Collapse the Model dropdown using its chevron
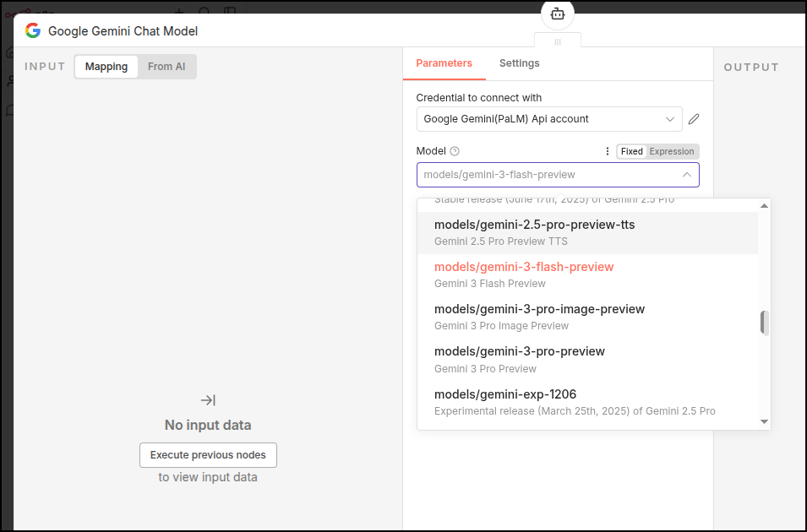The width and height of the screenshot is (807, 532). [686, 175]
